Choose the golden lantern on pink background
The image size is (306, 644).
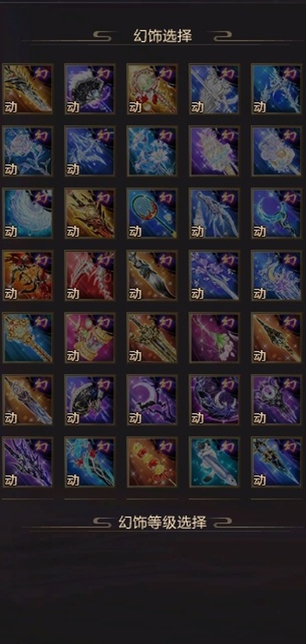[x=89, y=338]
